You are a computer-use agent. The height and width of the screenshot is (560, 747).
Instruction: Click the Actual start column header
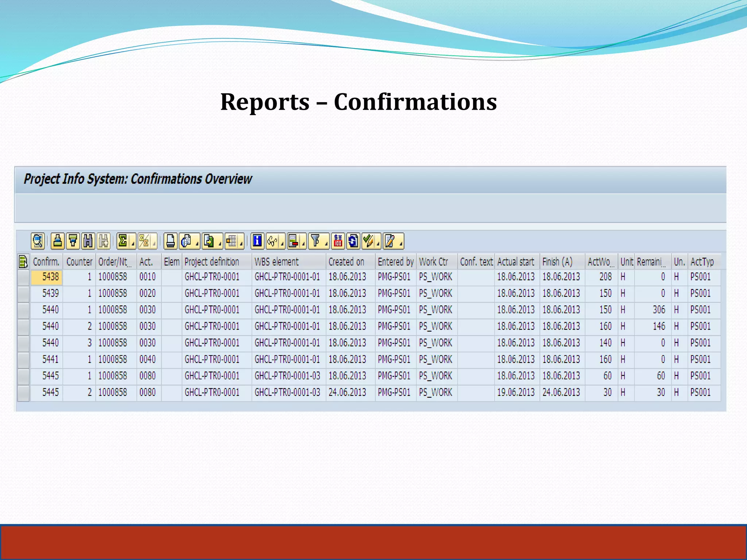(x=517, y=261)
